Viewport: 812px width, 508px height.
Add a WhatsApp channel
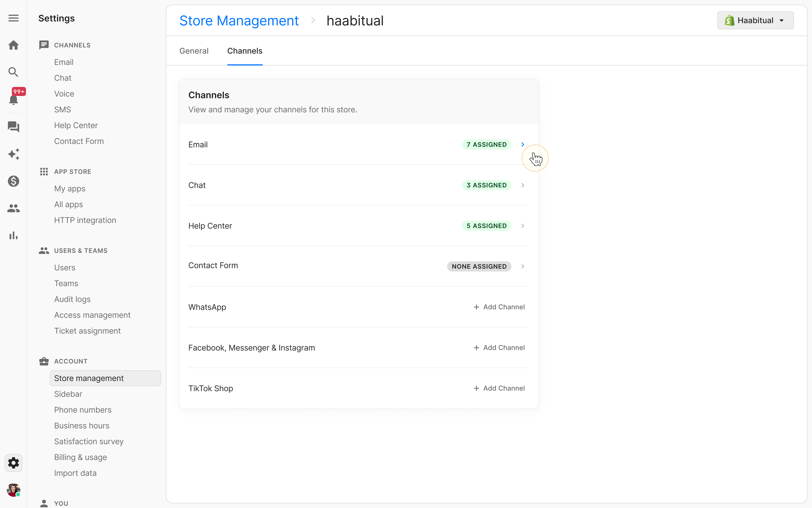499,307
